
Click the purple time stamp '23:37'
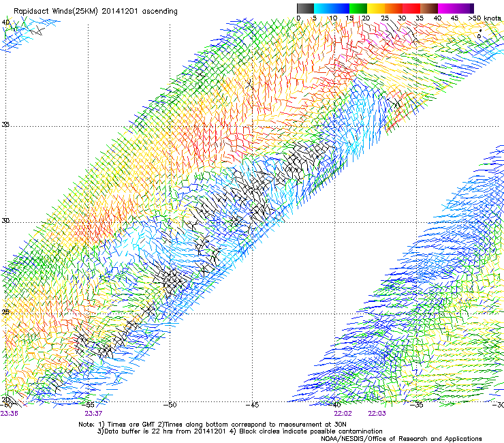[93, 414]
